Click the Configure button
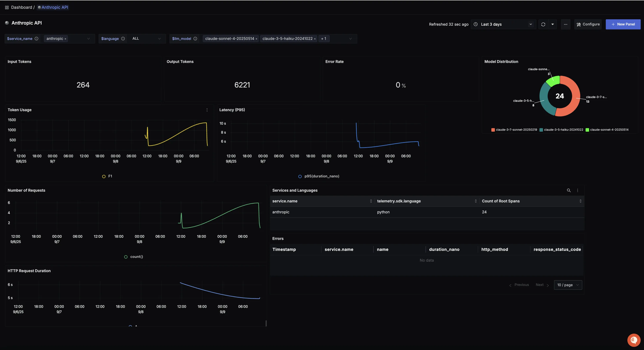The height and width of the screenshot is (350, 644). (x=588, y=24)
